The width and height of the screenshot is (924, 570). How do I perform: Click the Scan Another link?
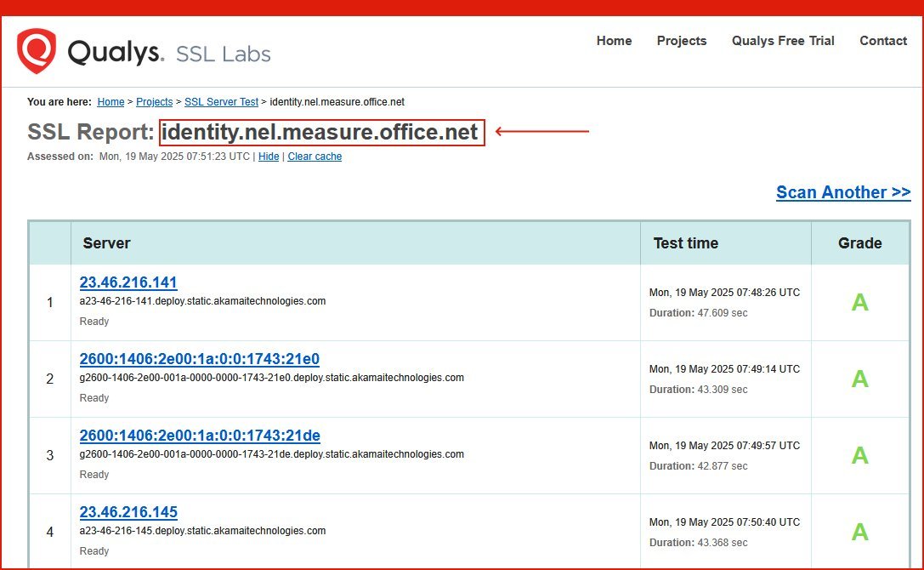(x=843, y=192)
